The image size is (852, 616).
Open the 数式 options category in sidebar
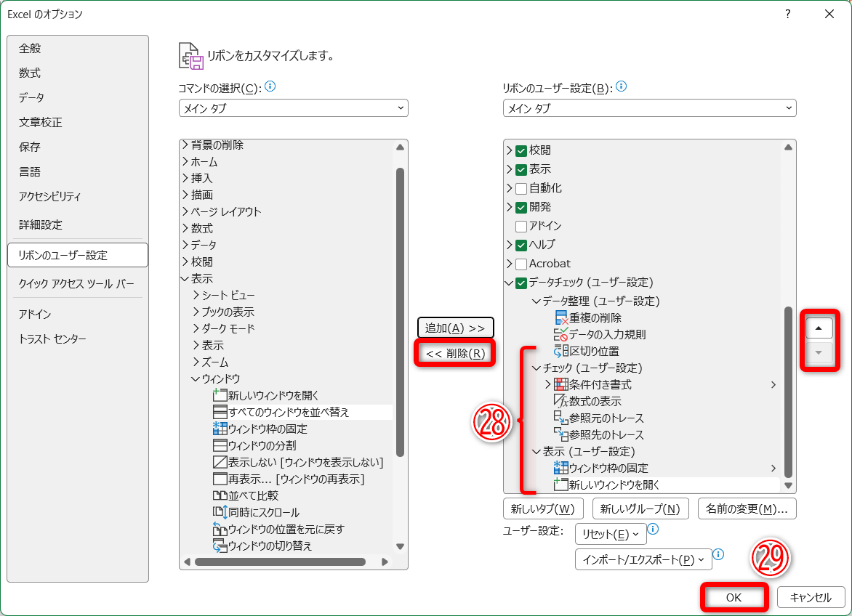77,73
